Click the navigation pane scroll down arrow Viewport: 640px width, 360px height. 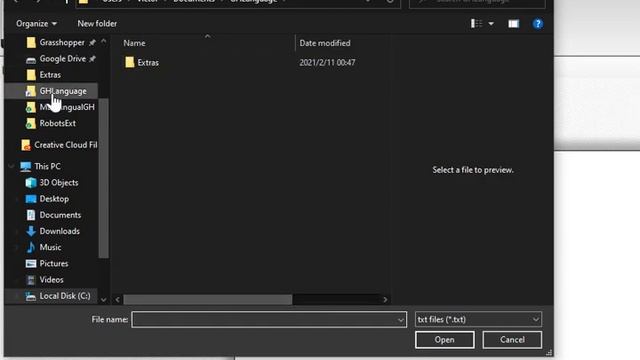pyautogui.click(x=104, y=300)
